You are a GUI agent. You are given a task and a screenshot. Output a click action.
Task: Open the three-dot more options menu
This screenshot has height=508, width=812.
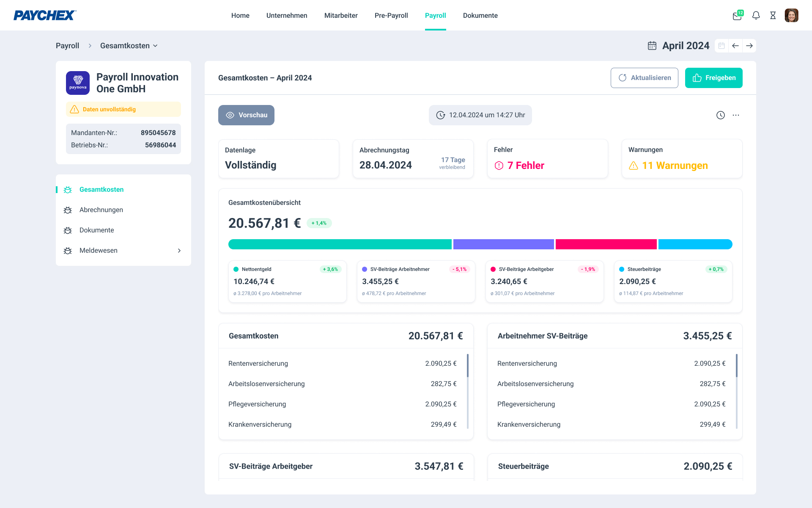(736, 115)
